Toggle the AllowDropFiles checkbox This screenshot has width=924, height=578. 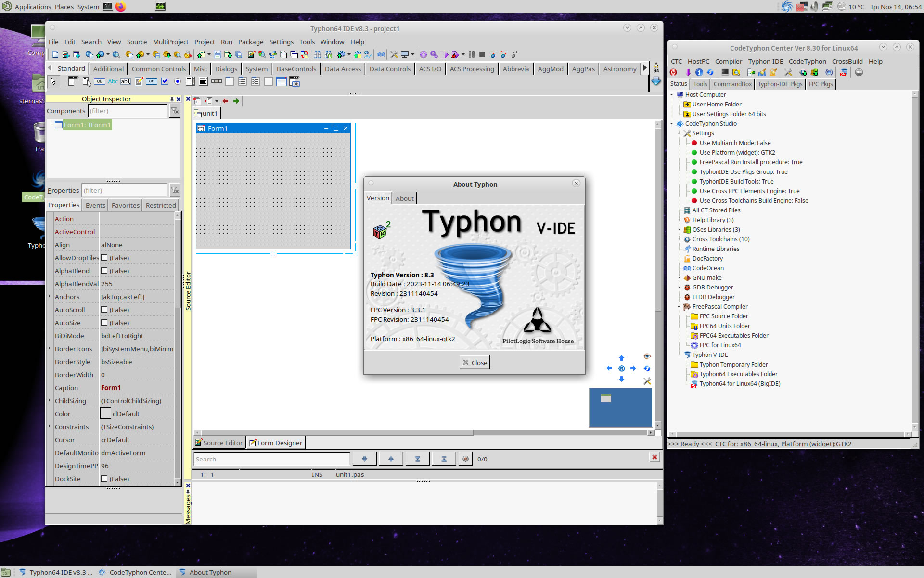pos(104,258)
